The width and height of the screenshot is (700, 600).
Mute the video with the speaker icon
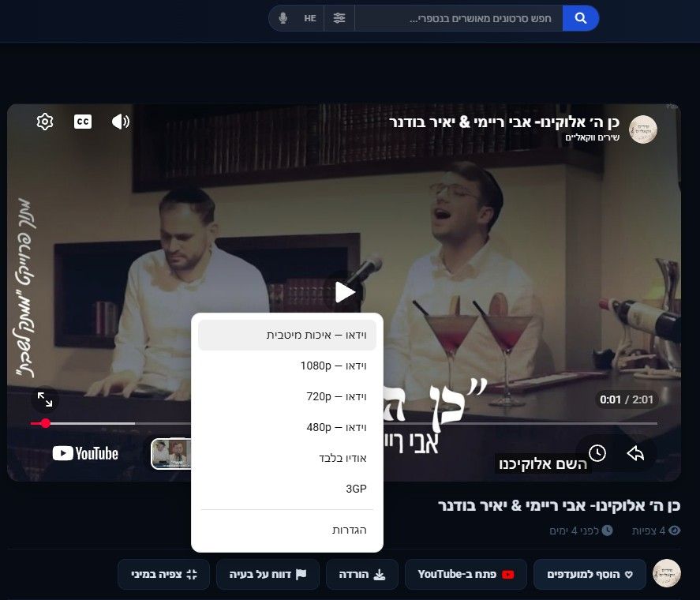(120, 122)
